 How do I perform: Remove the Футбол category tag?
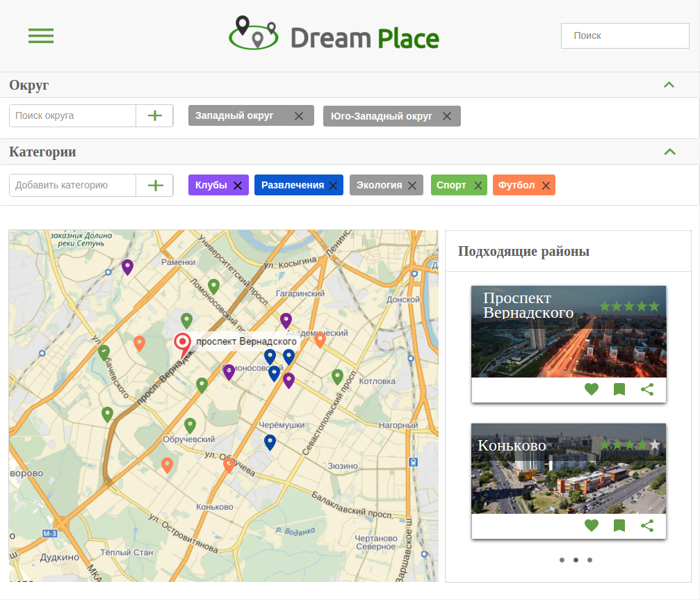point(546,186)
